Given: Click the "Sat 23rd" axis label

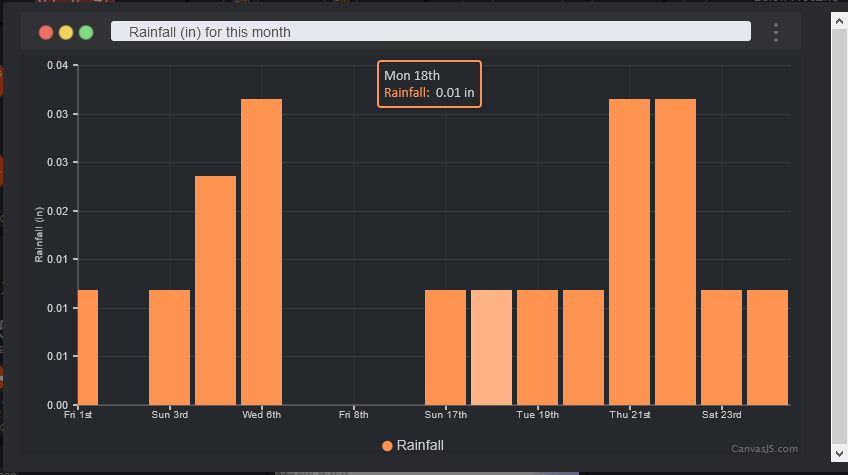Looking at the screenshot, I should click(x=721, y=415).
